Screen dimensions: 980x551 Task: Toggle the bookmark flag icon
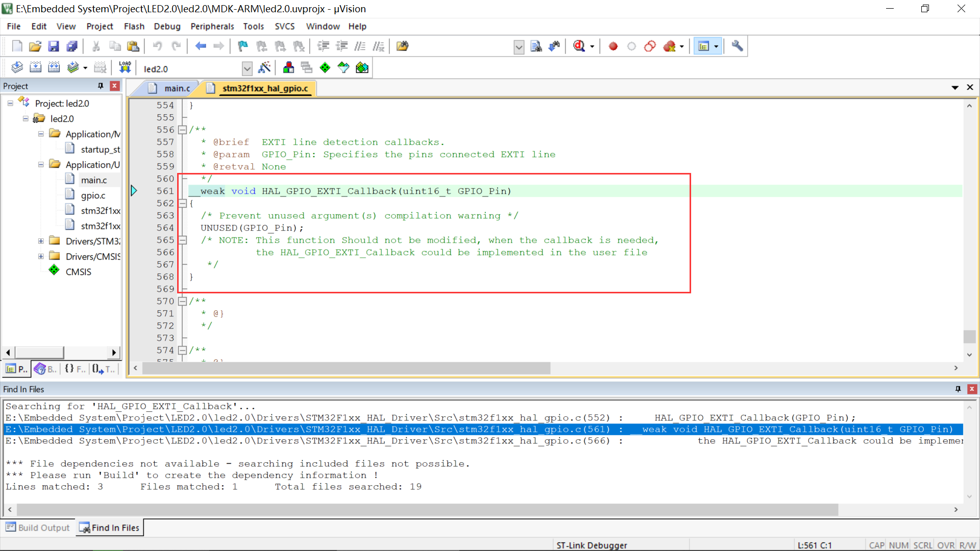[x=242, y=46]
